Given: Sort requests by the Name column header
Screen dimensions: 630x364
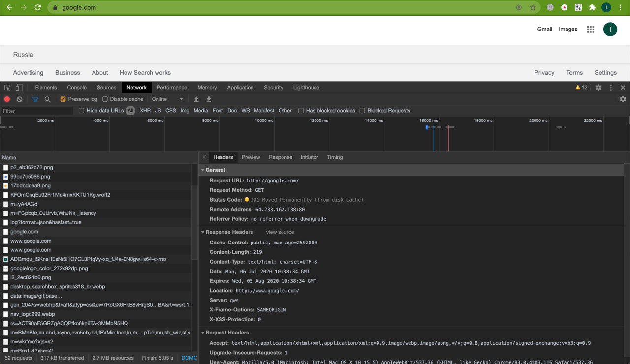Looking at the screenshot, I should tap(98, 158).
